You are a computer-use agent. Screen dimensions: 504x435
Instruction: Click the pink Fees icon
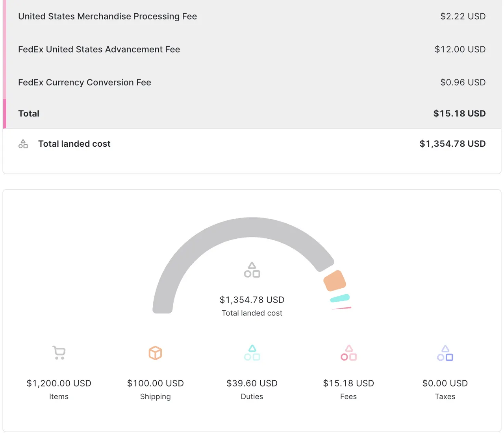point(348,352)
